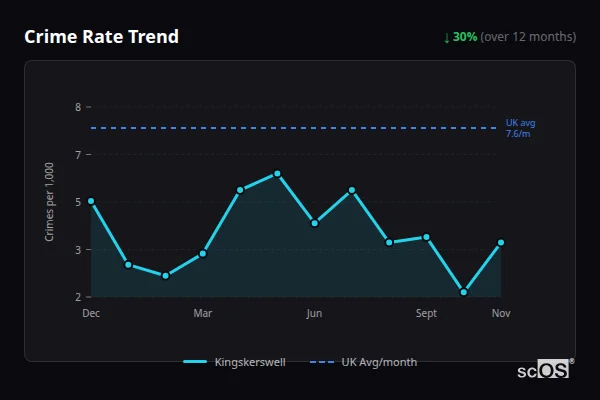Toggle the Kingskerswell legend series
Image resolution: width=600 pixels, height=400 pixels.
point(234,362)
